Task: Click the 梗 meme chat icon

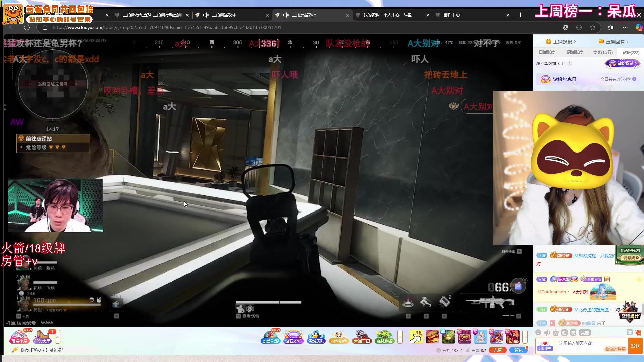Action: [x=573, y=333]
